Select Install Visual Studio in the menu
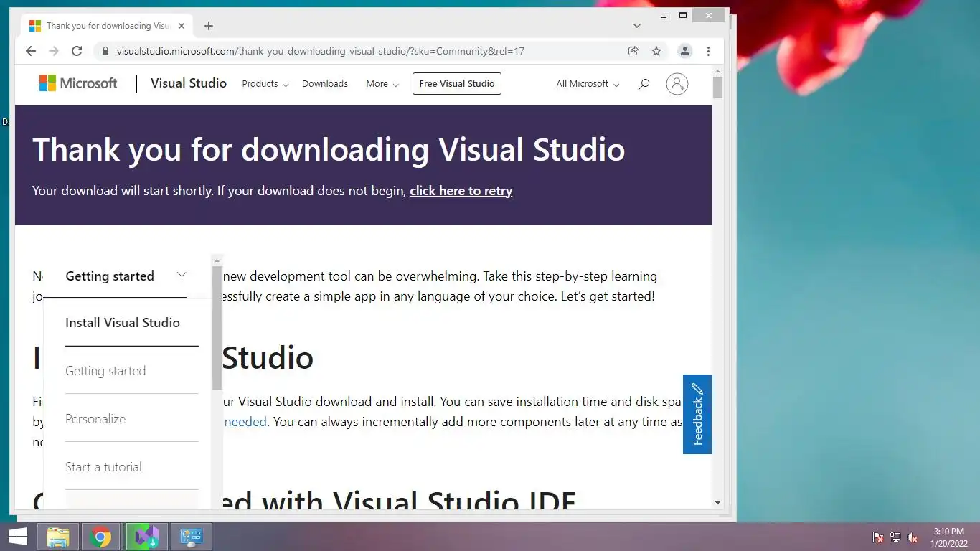 [123, 323]
